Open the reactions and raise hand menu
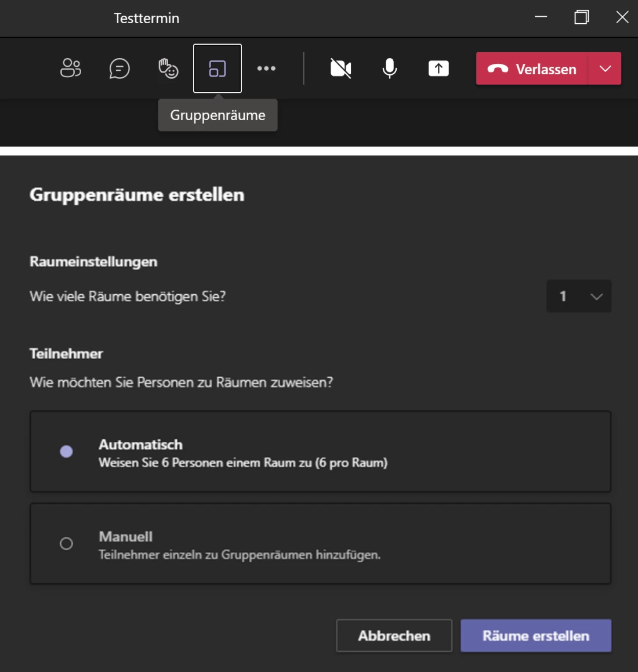The width and height of the screenshot is (638, 672). click(x=168, y=68)
